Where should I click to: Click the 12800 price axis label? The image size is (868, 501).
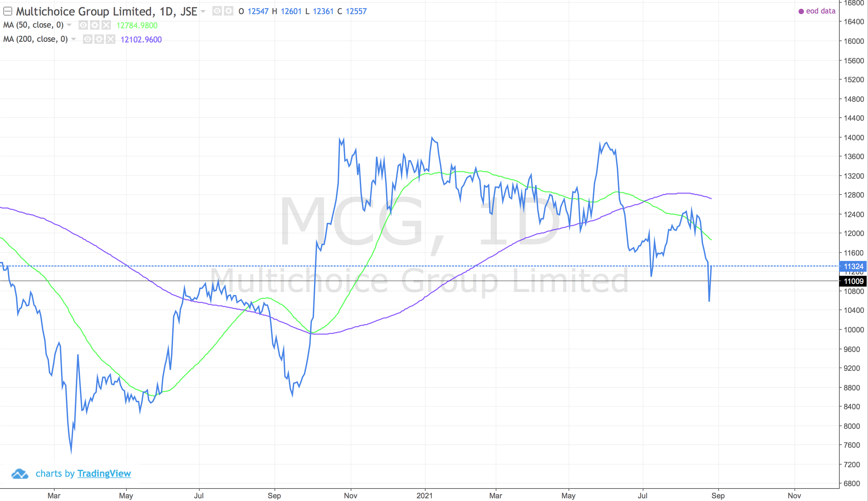click(853, 195)
